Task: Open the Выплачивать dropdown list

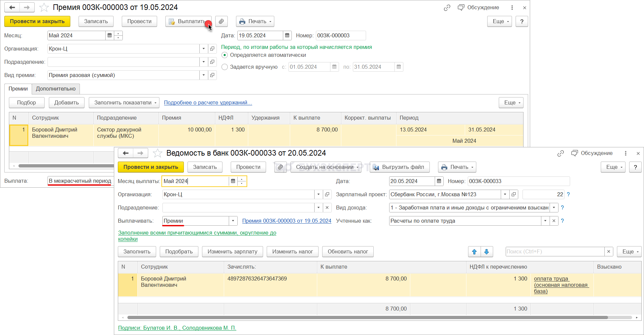Action: (x=233, y=221)
